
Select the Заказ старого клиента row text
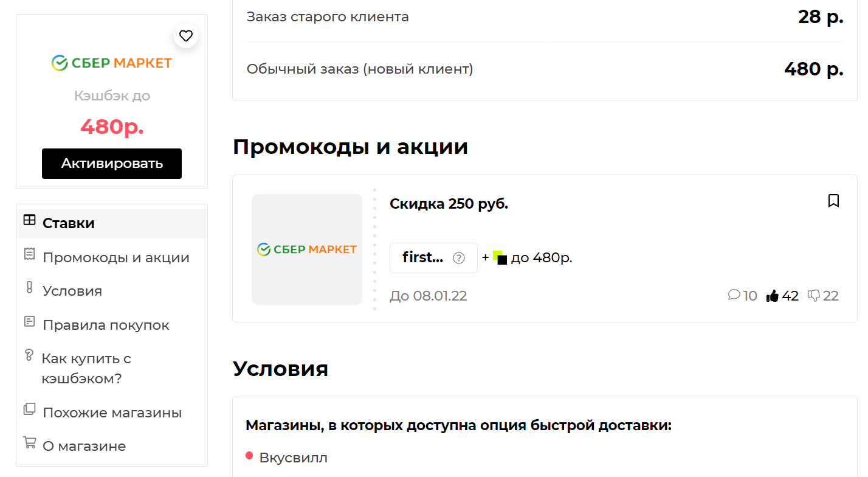tap(328, 17)
